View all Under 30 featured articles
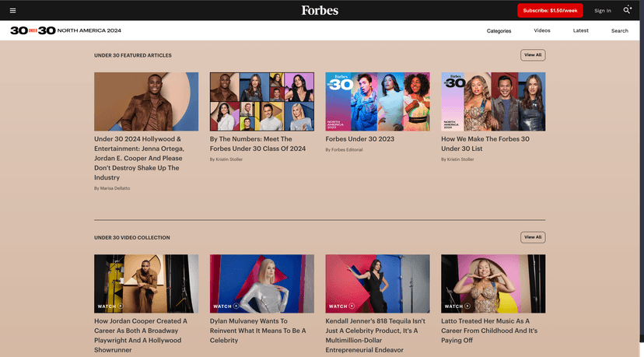This screenshot has width=644, height=357. pos(533,55)
